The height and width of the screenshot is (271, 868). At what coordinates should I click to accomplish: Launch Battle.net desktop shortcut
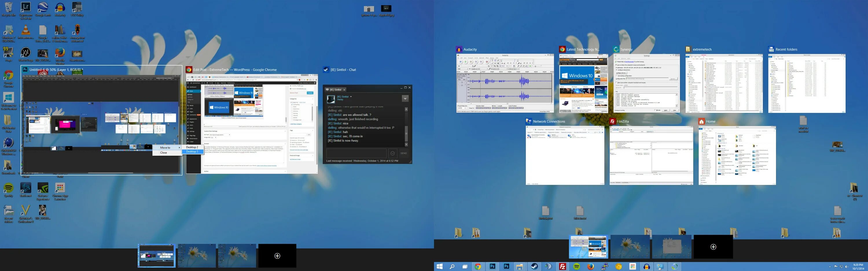pyautogui.click(x=26, y=190)
